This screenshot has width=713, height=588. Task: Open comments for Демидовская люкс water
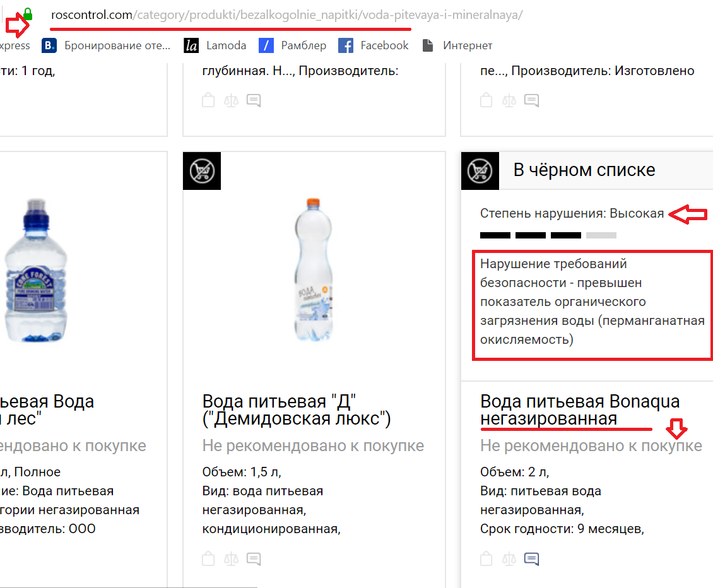click(x=254, y=559)
